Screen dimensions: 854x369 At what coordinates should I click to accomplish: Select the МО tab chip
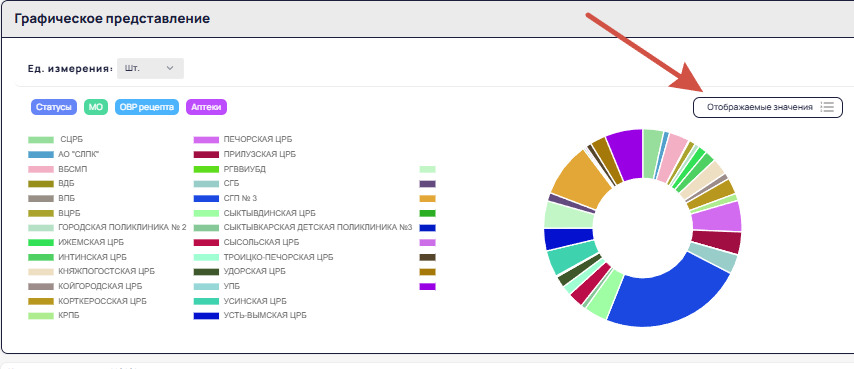(x=96, y=107)
